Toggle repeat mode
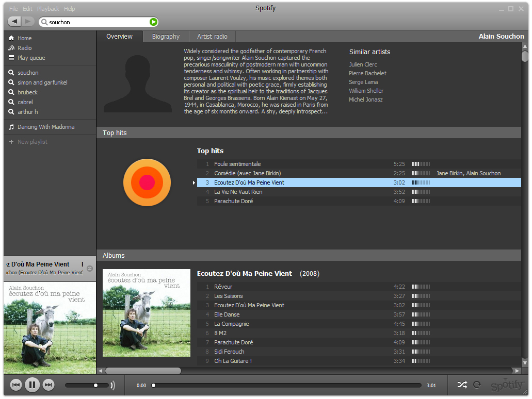This screenshot has width=532, height=399. point(477,385)
